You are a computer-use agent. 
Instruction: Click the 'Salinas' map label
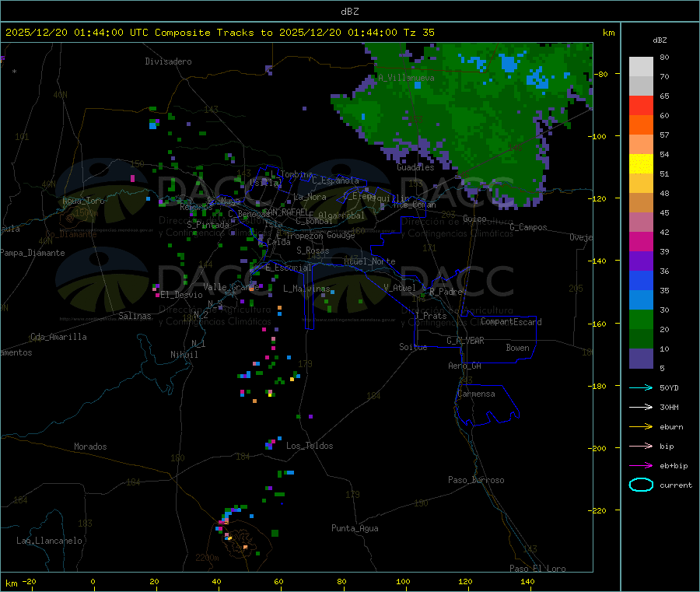tap(135, 316)
